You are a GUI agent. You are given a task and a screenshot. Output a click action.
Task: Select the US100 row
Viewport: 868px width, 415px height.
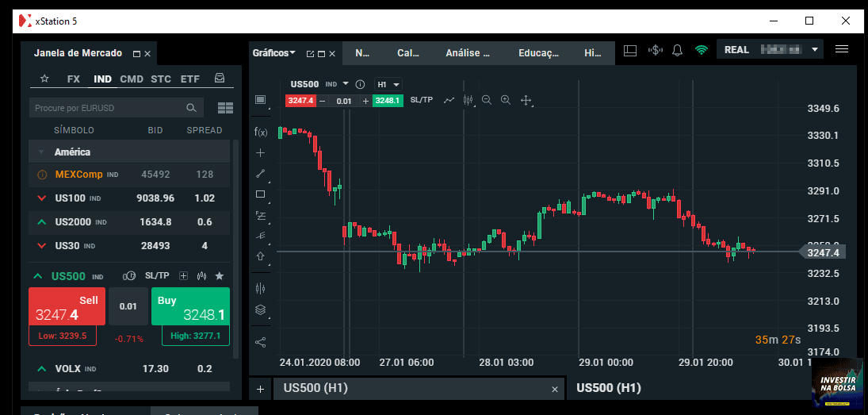pos(129,198)
